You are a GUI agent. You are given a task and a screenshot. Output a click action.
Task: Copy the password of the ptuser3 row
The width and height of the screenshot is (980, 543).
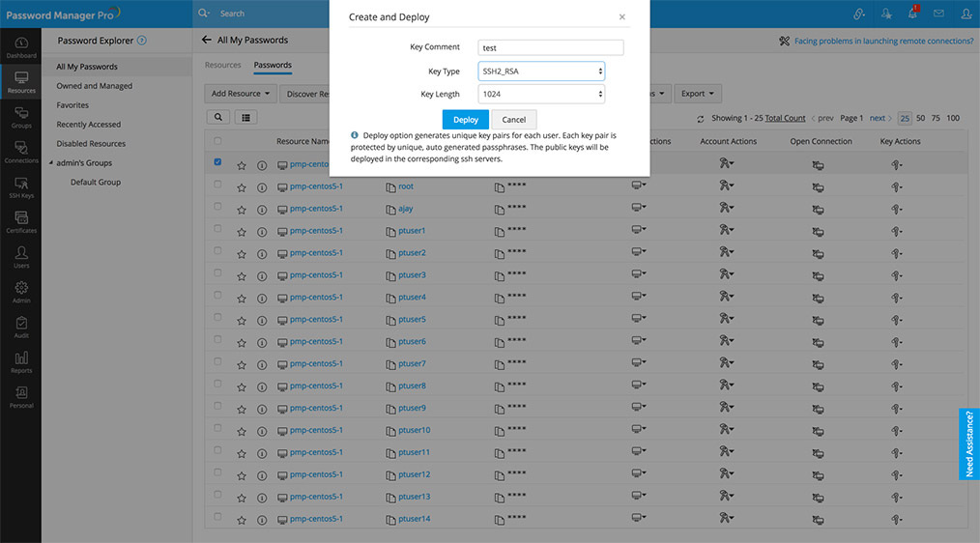point(500,276)
